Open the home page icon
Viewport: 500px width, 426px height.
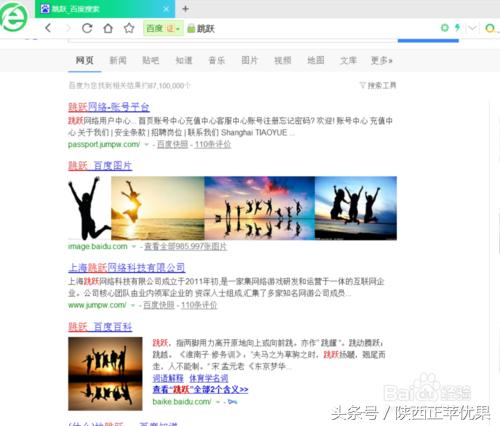(108, 28)
